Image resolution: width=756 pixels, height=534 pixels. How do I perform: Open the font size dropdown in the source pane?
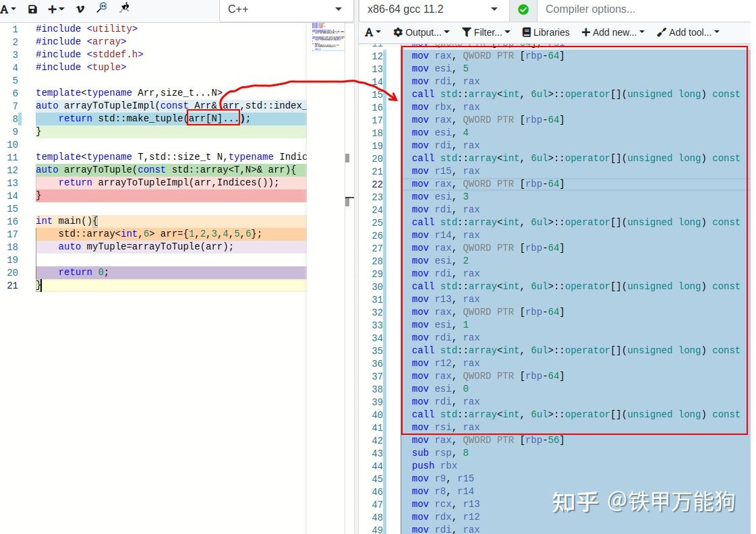(8, 9)
